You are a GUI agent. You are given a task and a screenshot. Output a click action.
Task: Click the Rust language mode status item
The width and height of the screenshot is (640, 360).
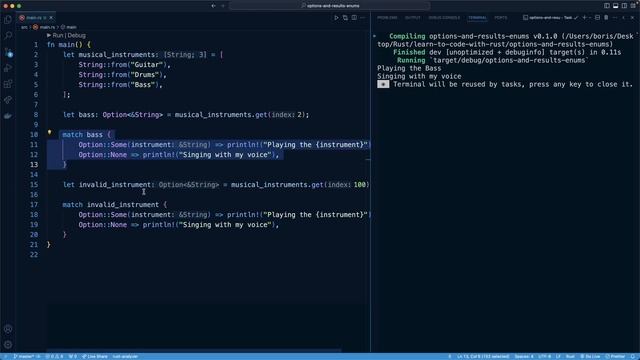(x=570, y=356)
